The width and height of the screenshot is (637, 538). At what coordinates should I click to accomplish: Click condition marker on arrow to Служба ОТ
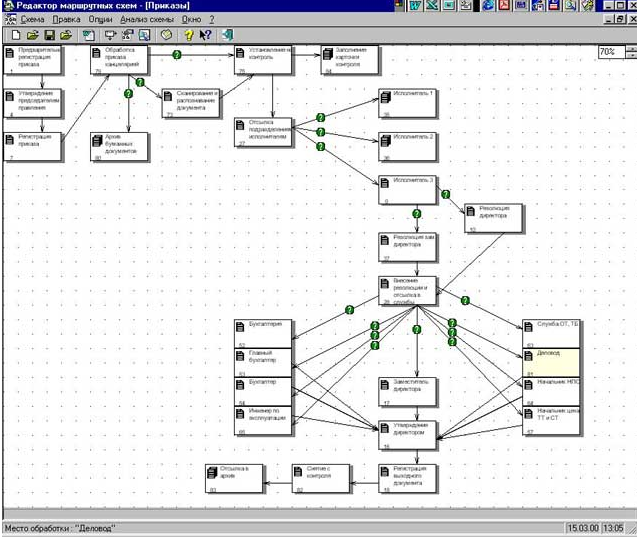(x=465, y=301)
